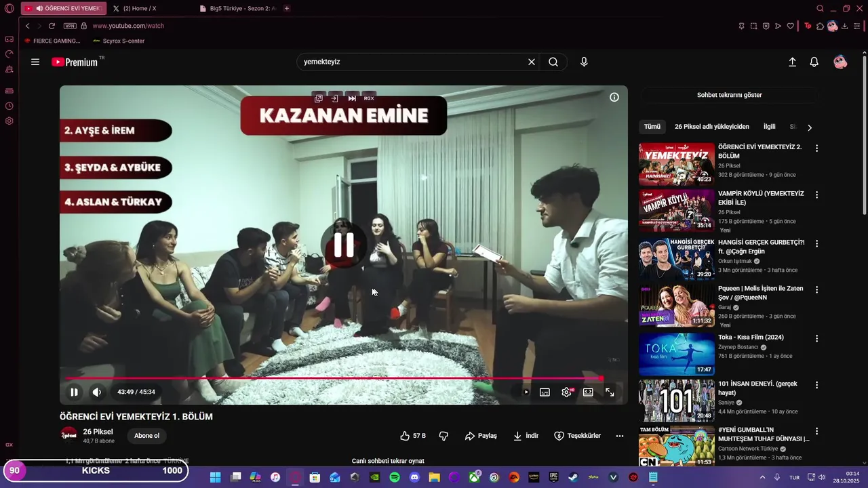
Task: Open the 26 Piksel channel name link
Action: click(x=98, y=432)
